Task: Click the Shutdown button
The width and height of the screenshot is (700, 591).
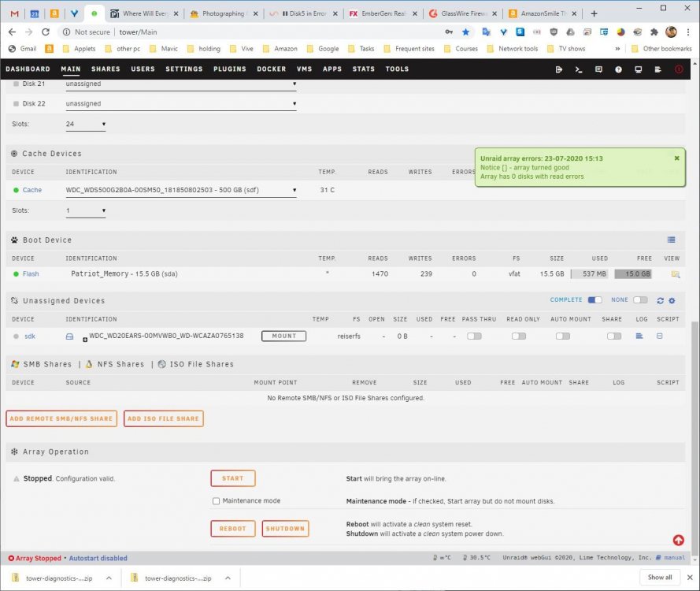Action: 285,529
